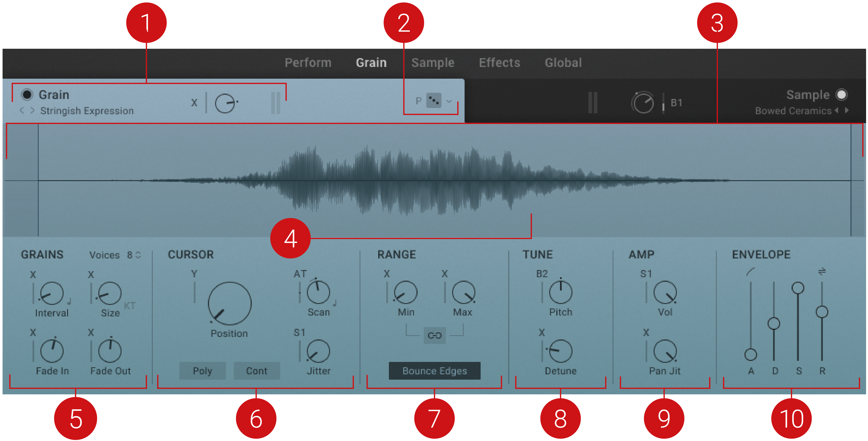Click the envelope Sustain slider handle
Viewport: 868px width, 441px height.
coord(798,288)
